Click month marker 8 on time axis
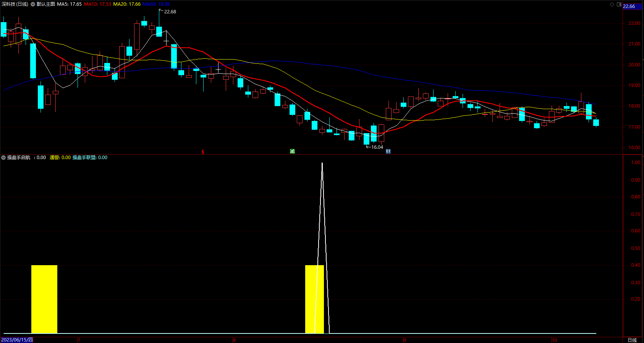 coord(235,340)
